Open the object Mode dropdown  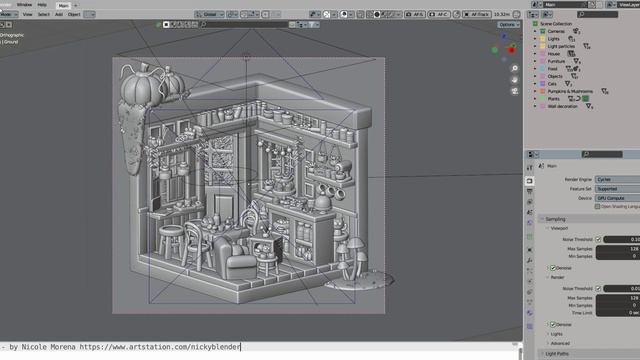click(x=9, y=14)
